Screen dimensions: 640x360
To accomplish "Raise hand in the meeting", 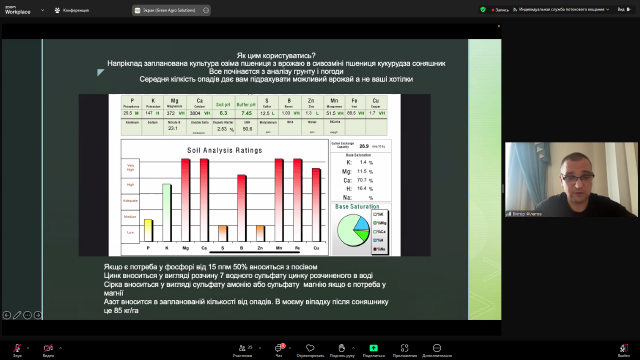I will click(342, 350).
